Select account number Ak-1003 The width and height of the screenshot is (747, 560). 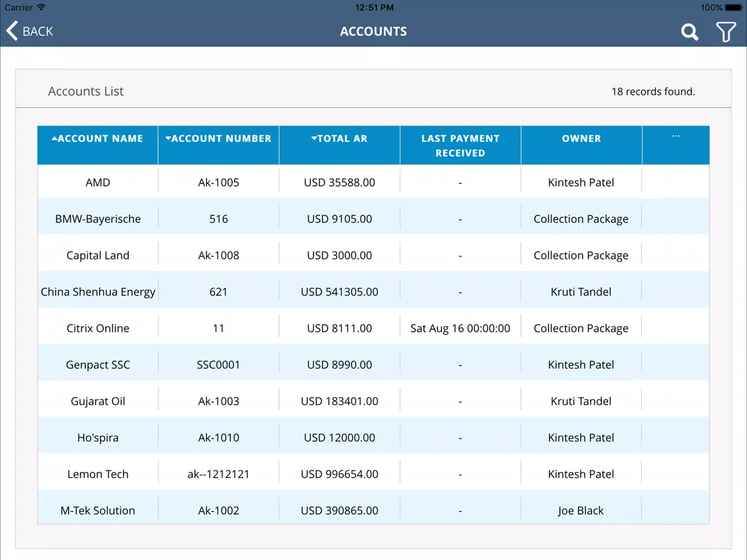click(219, 402)
